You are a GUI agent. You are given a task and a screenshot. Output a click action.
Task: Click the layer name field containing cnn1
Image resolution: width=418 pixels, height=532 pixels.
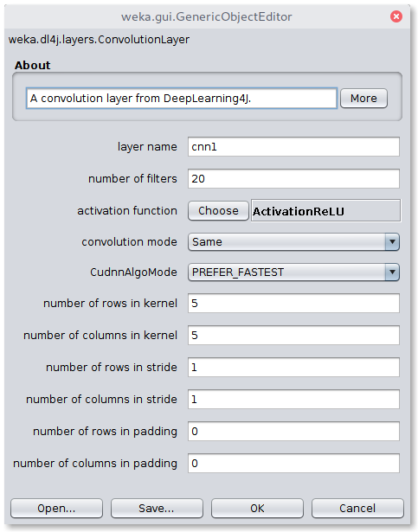click(293, 146)
